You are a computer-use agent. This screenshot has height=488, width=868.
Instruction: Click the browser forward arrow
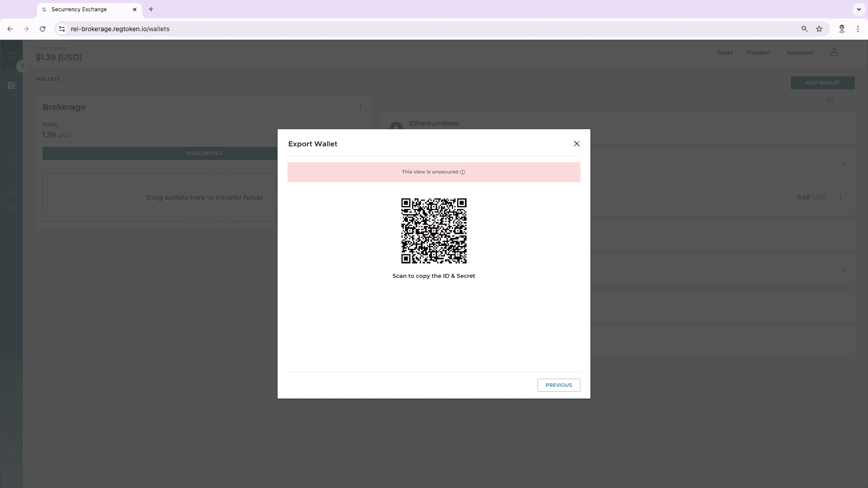pos(26,29)
